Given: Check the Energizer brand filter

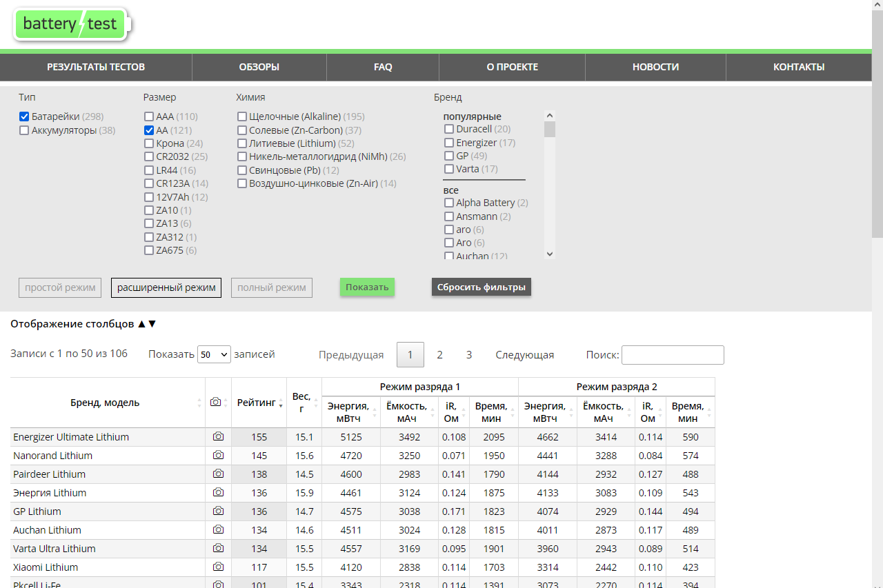Looking at the screenshot, I should [x=449, y=143].
